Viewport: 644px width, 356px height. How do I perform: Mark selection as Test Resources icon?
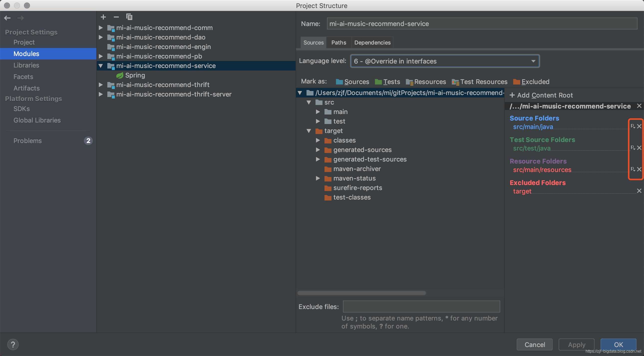click(x=455, y=82)
